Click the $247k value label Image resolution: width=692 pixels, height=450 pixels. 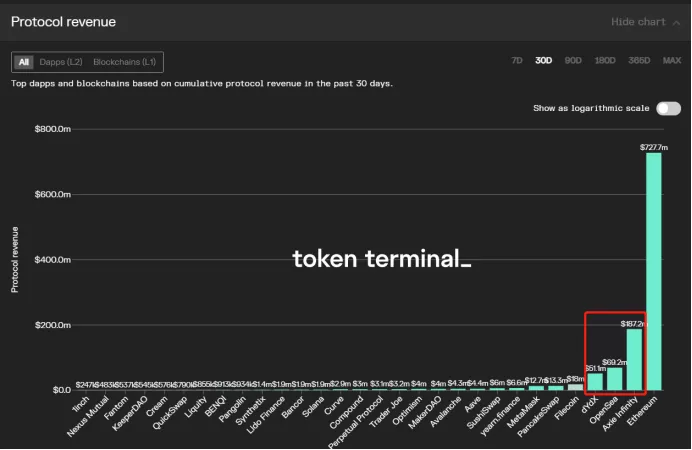tap(86, 385)
